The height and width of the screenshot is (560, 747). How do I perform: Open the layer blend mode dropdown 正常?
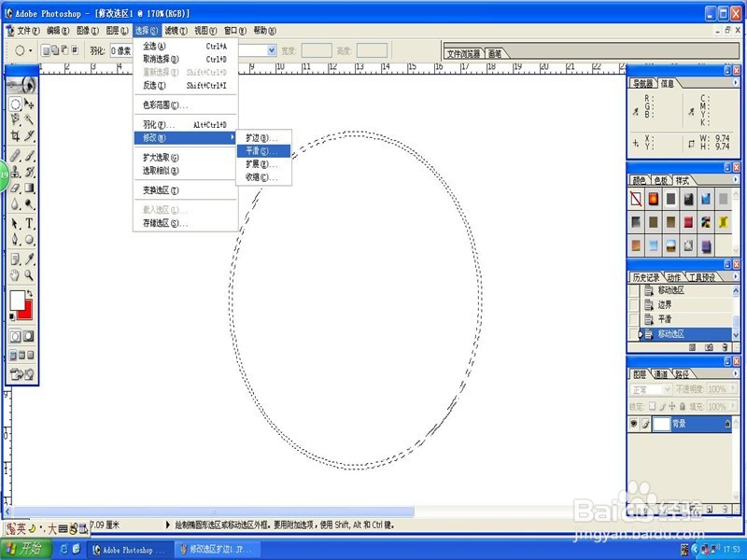pos(651,389)
